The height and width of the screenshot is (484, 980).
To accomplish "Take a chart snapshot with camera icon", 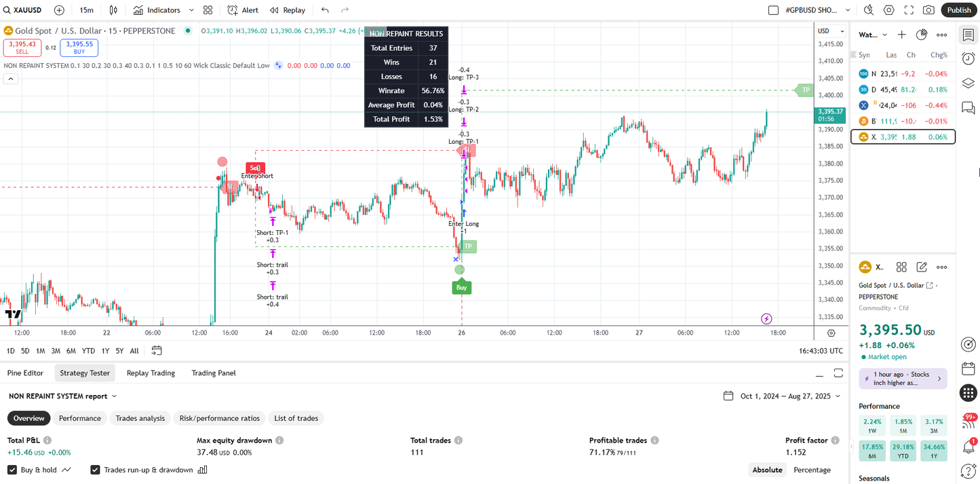I will tap(928, 10).
